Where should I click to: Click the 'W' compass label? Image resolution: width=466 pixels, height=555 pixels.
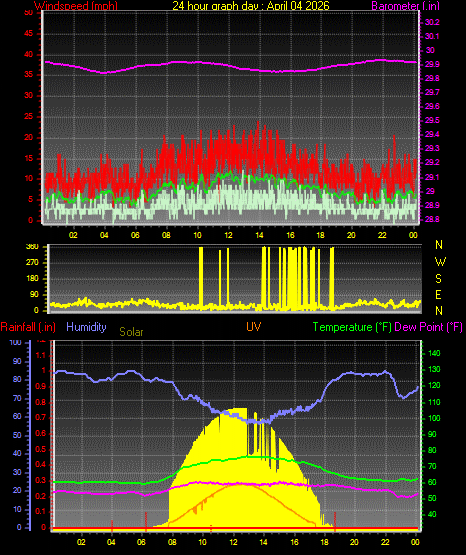pyautogui.click(x=440, y=262)
